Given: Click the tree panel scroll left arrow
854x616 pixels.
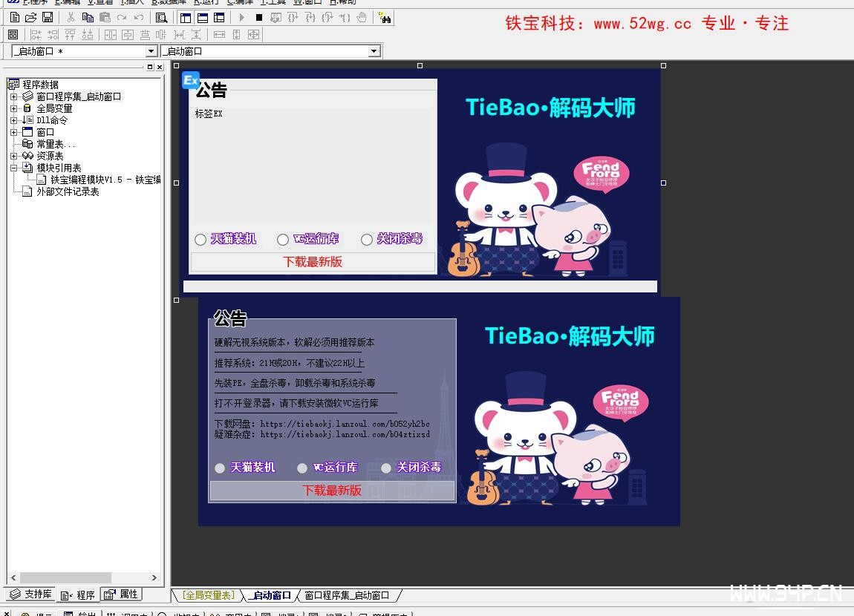Looking at the screenshot, I should (13, 577).
